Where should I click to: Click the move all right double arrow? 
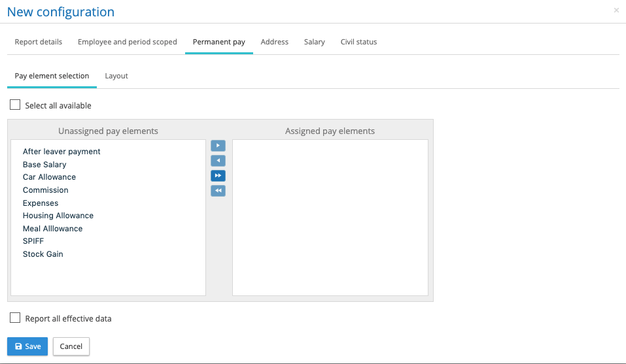click(x=218, y=176)
